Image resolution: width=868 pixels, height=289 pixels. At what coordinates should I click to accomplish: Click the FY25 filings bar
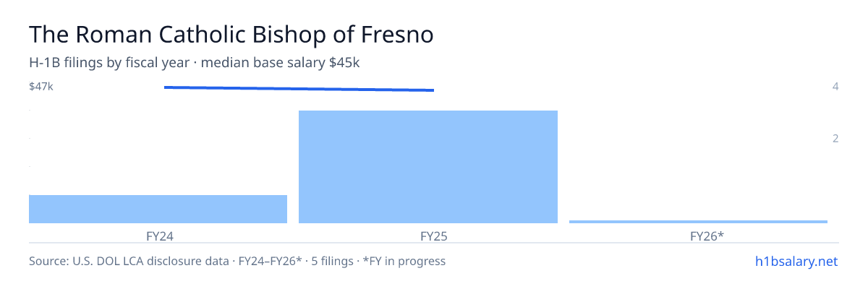[x=428, y=167]
